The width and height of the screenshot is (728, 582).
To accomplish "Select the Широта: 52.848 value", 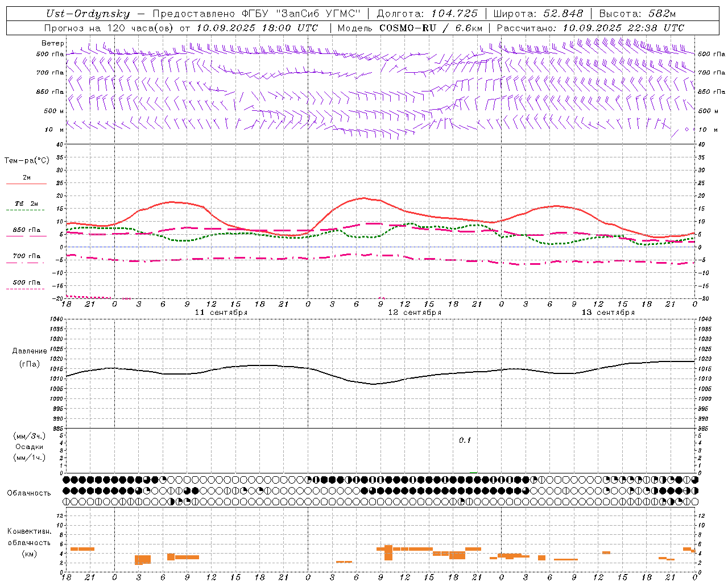I will click(538, 14).
